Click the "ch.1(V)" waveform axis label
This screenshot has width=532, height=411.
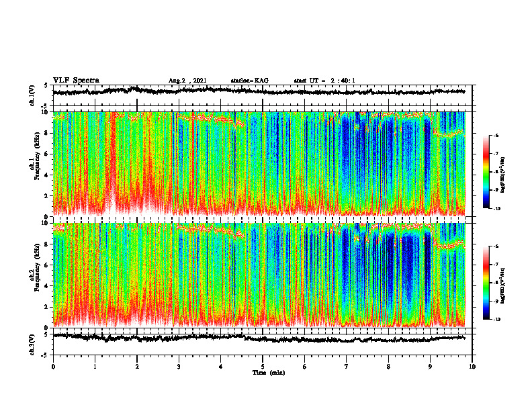32,95
